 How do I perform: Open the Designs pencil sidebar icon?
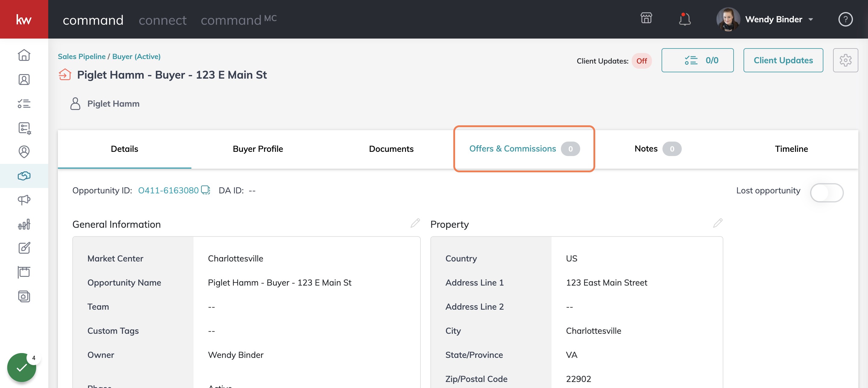coord(24,248)
